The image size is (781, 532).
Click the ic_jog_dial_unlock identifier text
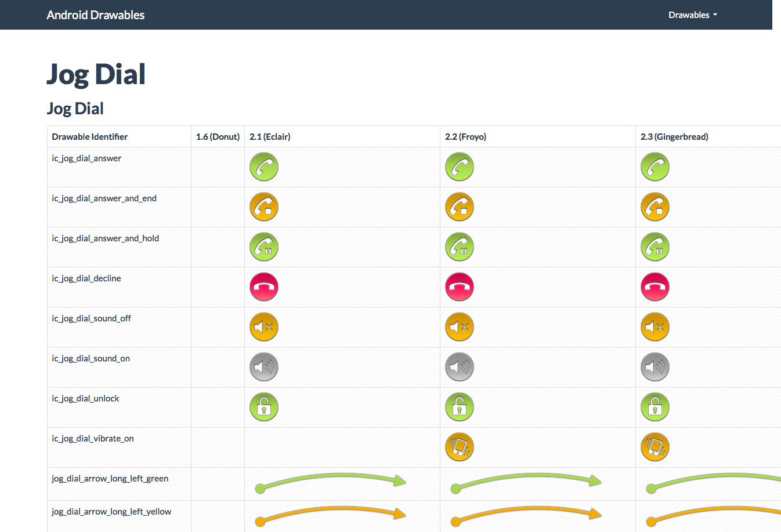click(x=85, y=399)
